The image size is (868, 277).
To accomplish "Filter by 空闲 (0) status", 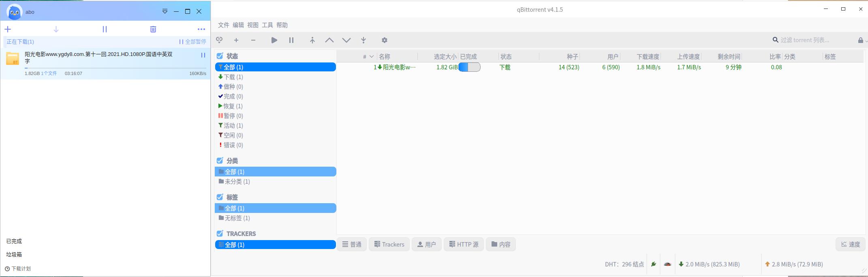I will point(276,135).
